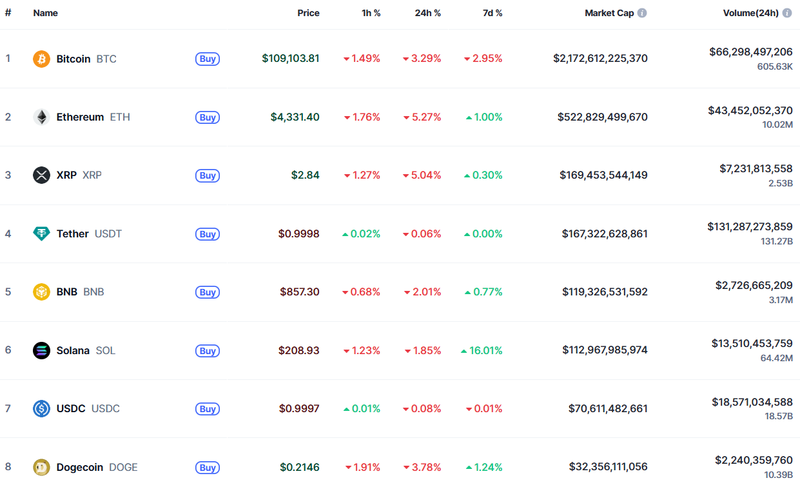Sort by the 24h % column header
The width and height of the screenshot is (800, 487).
point(427,14)
